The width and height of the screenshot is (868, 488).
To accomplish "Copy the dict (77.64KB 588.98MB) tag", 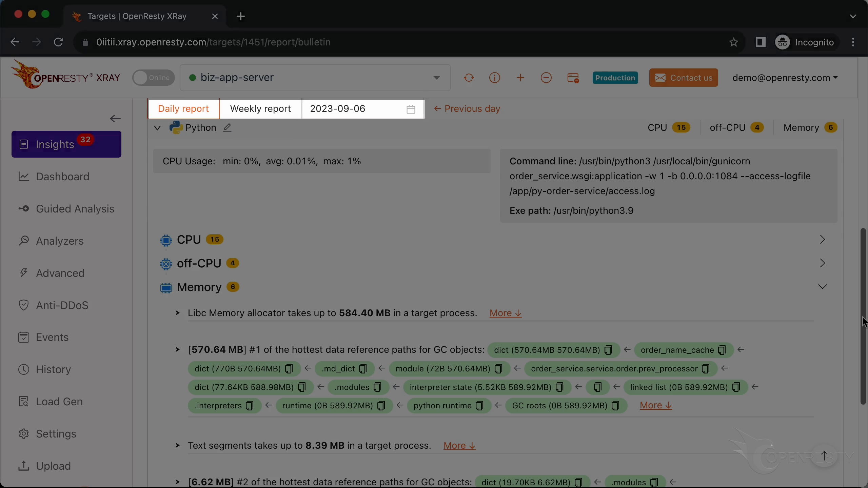I will pos(302,387).
